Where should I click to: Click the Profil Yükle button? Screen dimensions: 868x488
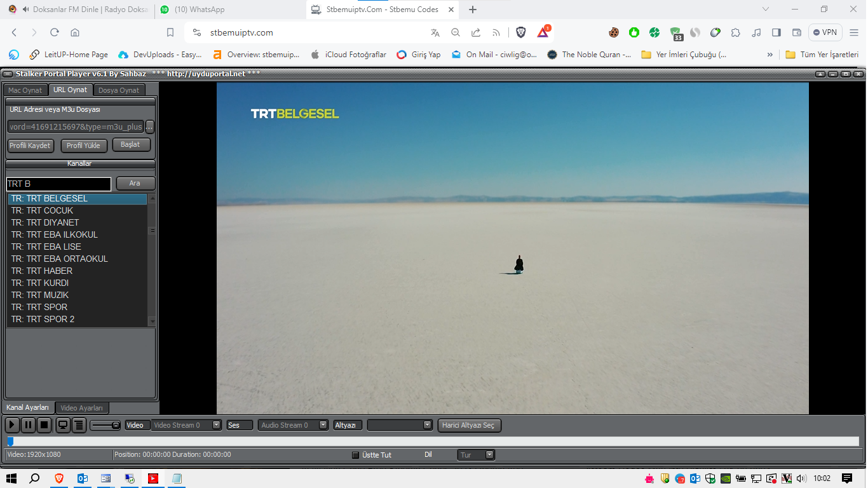[84, 146]
